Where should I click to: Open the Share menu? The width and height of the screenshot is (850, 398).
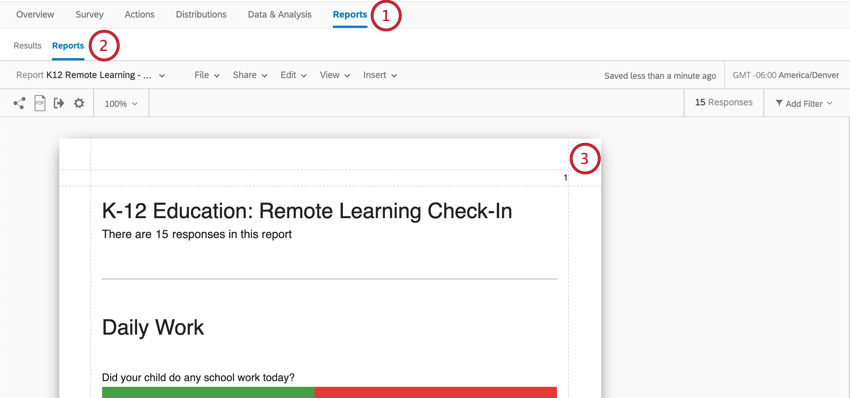click(x=250, y=75)
